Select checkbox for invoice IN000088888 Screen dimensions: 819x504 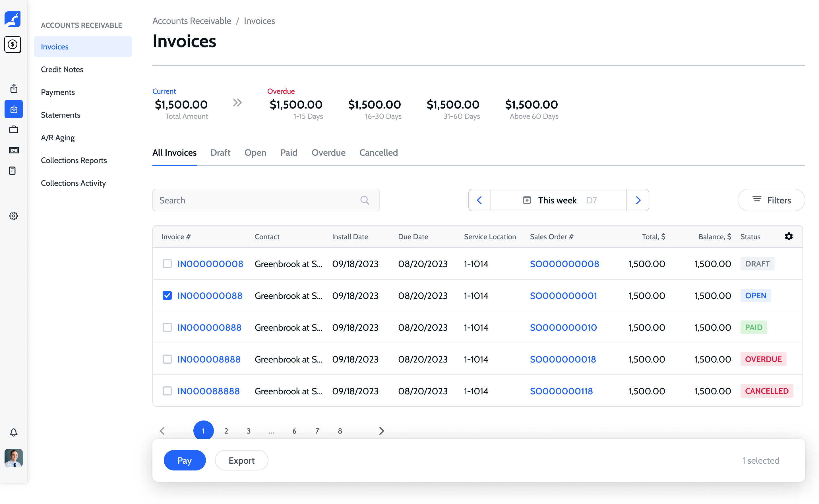[x=167, y=391]
